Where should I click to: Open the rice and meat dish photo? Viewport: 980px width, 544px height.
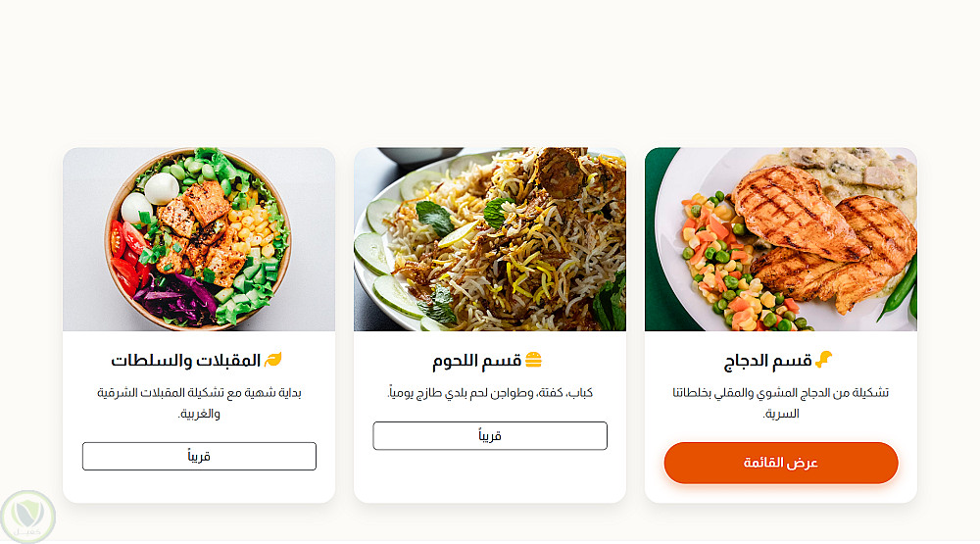point(490,239)
